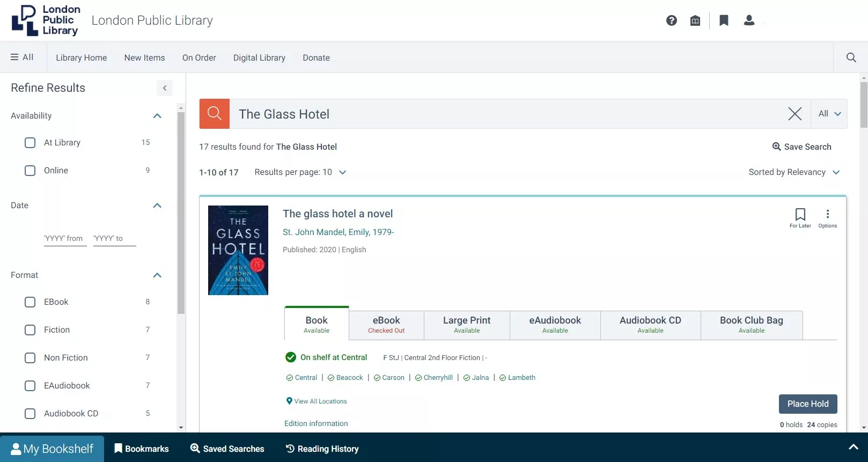This screenshot has width=868, height=462.
Task: Tick the EAudiobook format checkbox
Action: coord(30,386)
